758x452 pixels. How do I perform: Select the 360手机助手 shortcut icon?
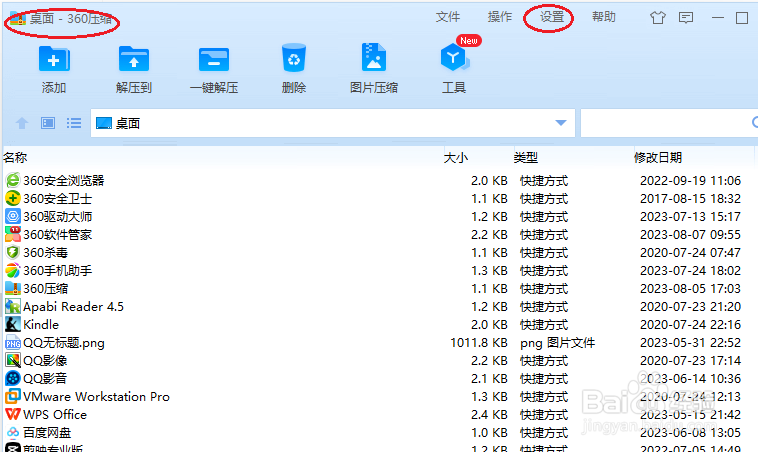[x=13, y=270]
